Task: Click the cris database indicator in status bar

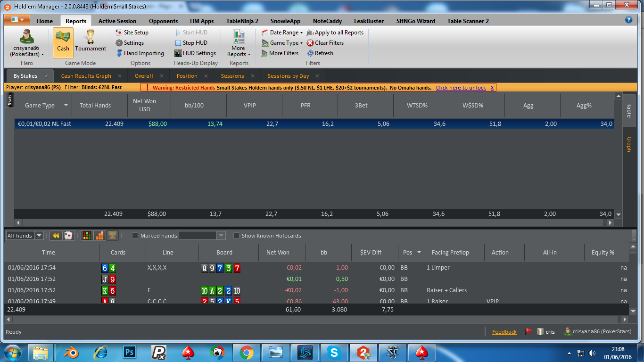Action: [546, 332]
